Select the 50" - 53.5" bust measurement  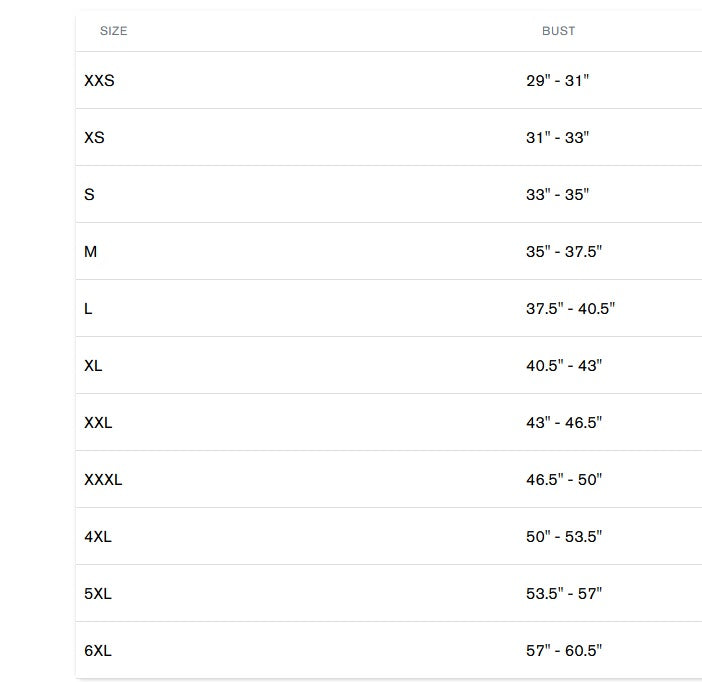coord(564,537)
